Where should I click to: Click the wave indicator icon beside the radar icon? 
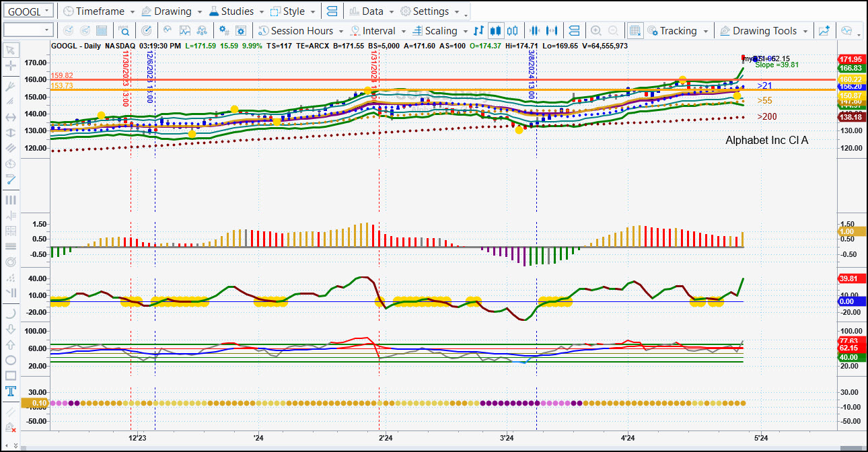(168, 31)
